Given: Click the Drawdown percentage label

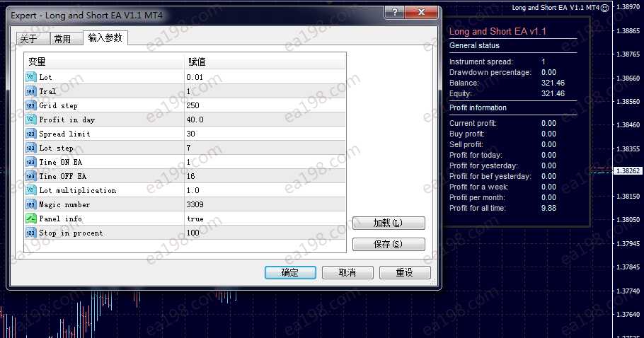Looking at the screenshot, I should click(x=490, y=72).
